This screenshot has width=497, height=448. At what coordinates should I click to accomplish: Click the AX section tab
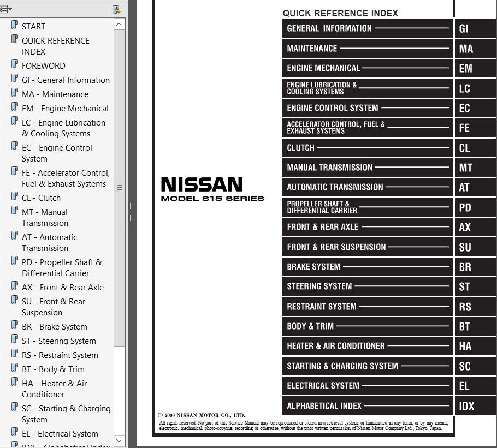[476, 228]
